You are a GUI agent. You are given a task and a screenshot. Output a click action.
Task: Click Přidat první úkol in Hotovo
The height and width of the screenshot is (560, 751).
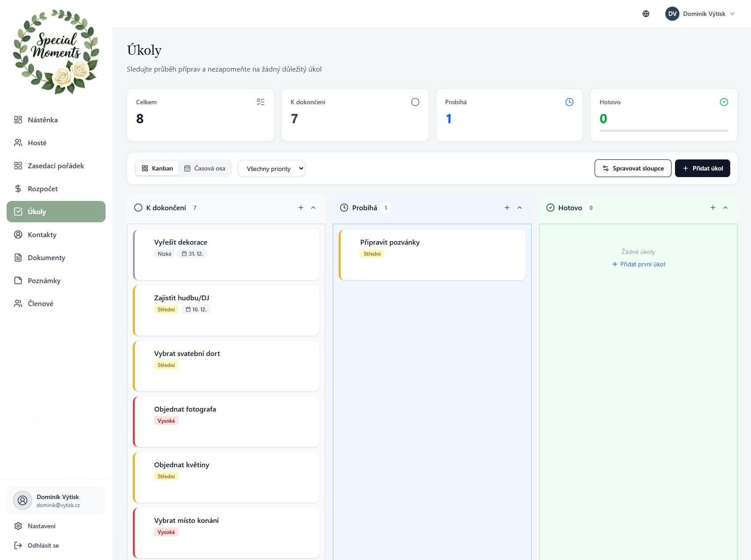638,264
